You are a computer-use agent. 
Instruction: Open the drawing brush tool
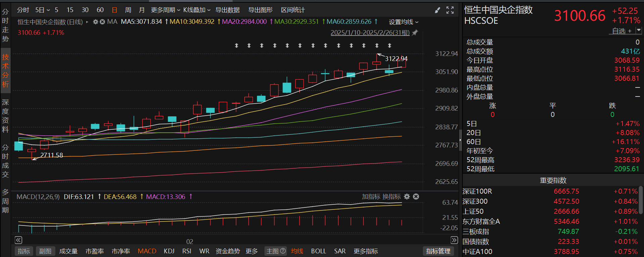coord(437,10)
